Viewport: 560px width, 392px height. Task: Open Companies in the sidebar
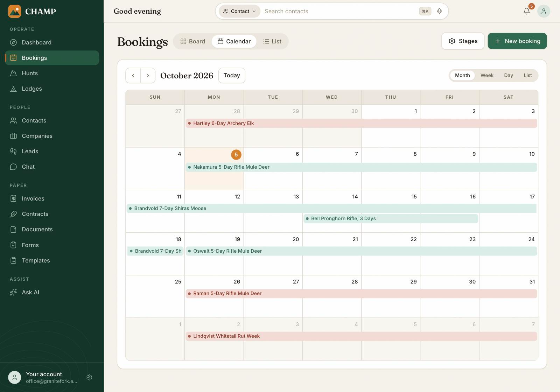pos(52,136)
